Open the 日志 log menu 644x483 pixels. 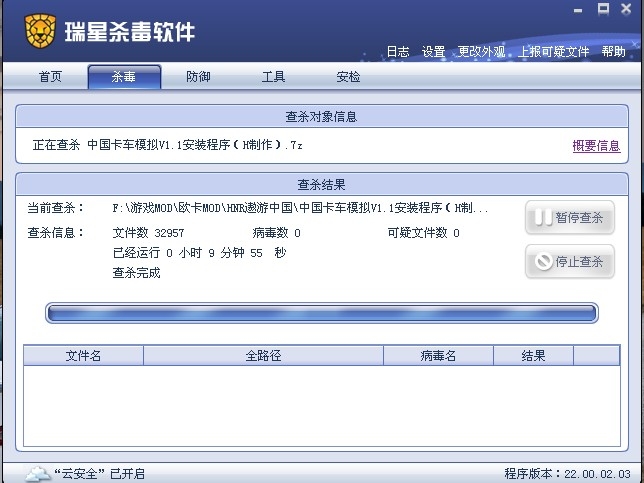click(x=398, y=52)
